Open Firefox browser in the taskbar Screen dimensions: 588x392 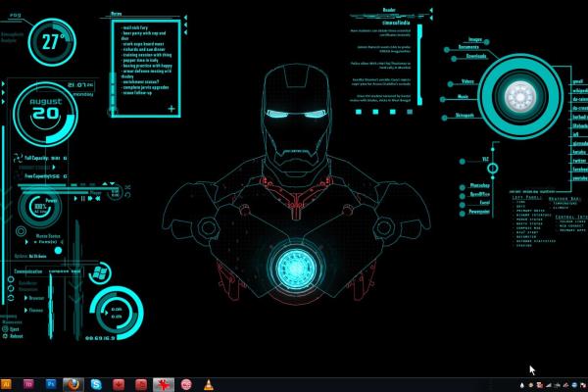[74, 383]
